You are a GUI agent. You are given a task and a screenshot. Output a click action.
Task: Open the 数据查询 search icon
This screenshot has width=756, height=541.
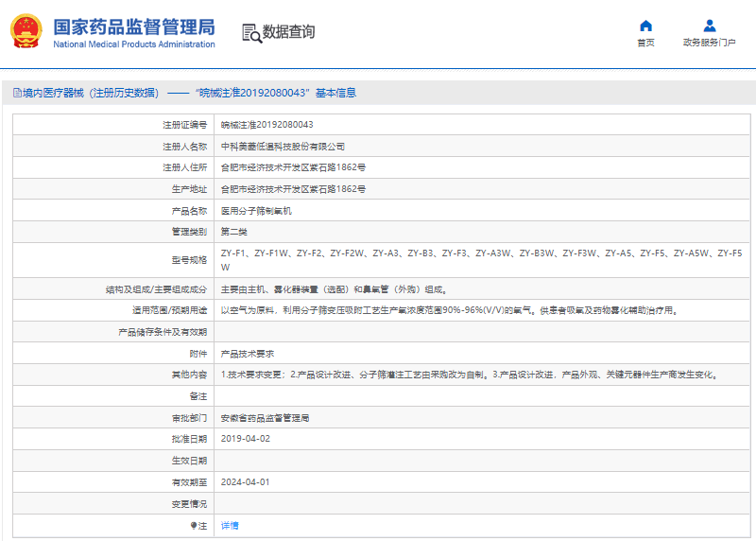251,33
